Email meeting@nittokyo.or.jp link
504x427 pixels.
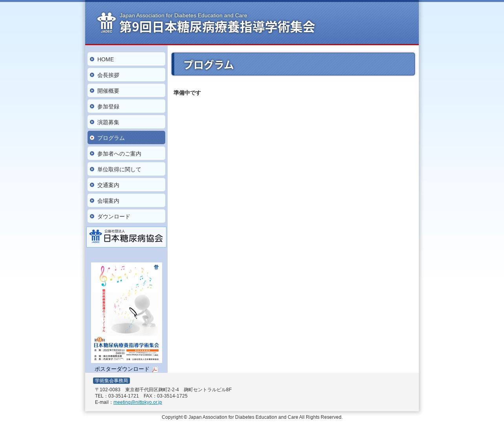[x=138, y=402]
